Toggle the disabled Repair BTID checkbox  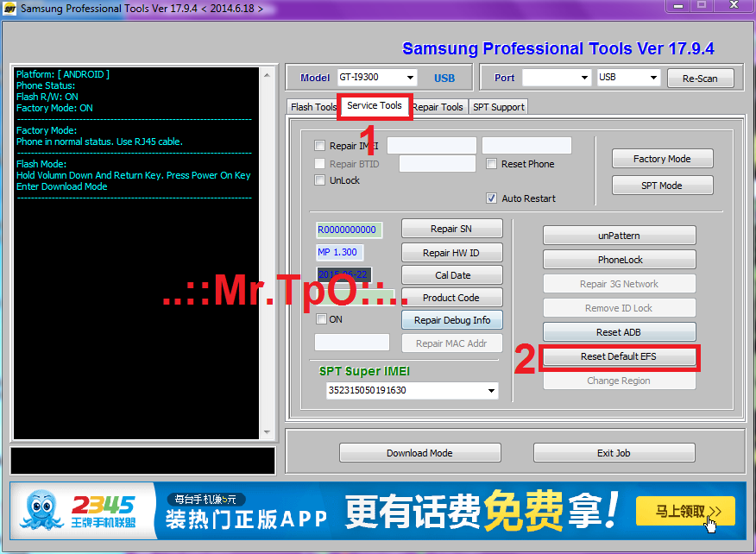(x=319, y=163)
